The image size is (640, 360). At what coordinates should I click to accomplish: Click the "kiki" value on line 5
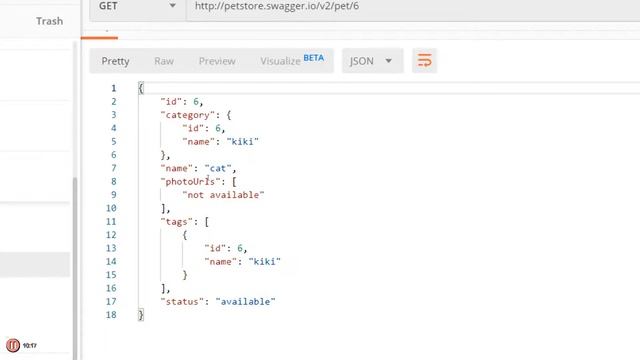(242, 142)
